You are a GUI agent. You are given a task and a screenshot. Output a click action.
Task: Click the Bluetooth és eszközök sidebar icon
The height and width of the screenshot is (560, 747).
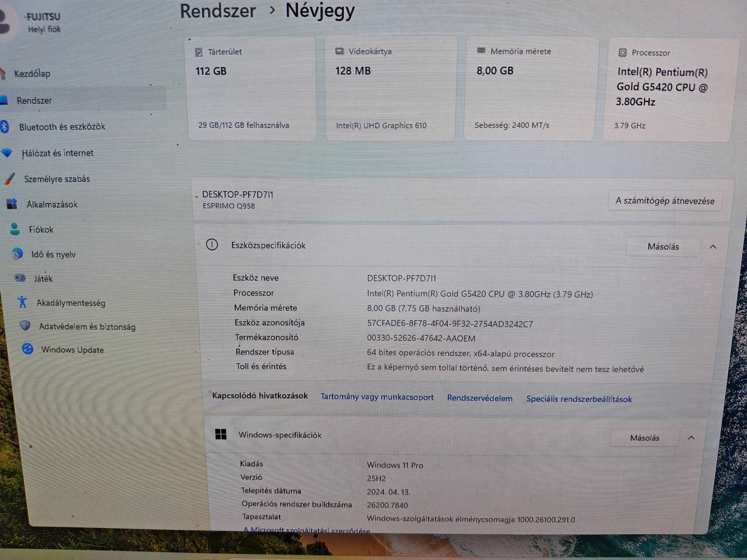pos(4,126)
